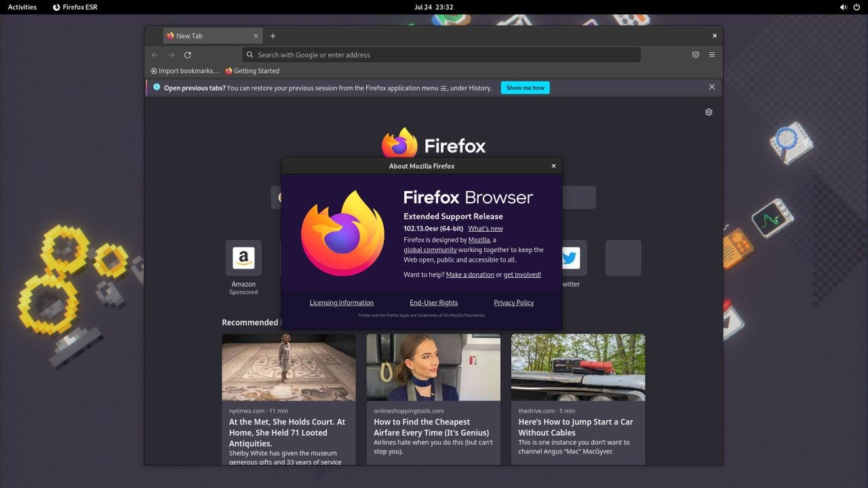Open Import bookmarks bookmark item
Screen dimensions: 868x488
click(185, 70)
